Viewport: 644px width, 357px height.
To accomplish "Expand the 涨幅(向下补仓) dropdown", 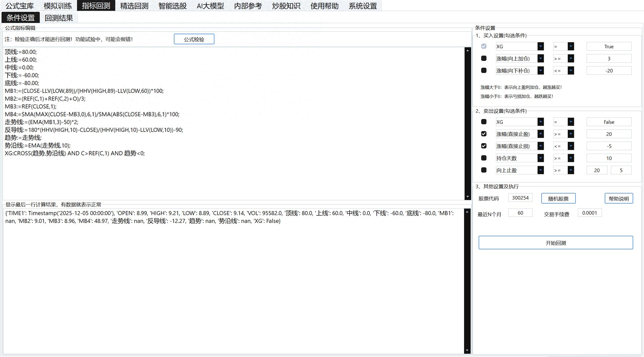I will click(x=541, y=70).
